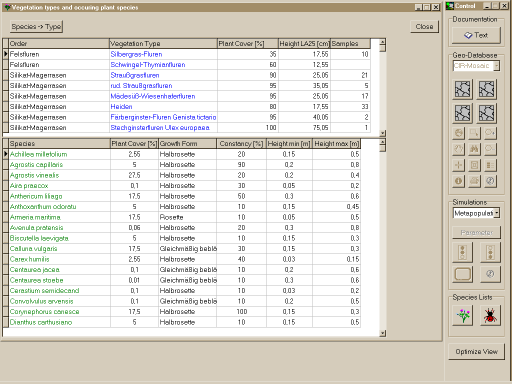This screenshot has width=512, height=384.
Task: Click the zoom out magnifier icon
Action: [x=490, y=149]
